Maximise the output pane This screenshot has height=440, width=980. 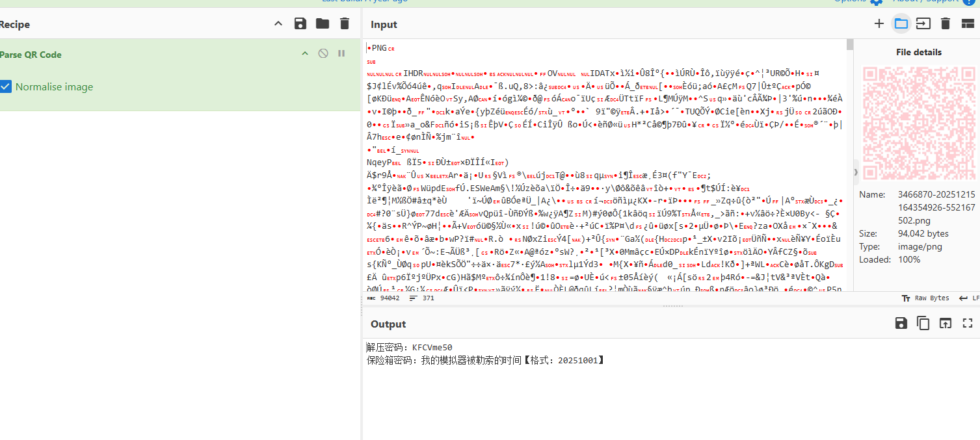[967, 323]
